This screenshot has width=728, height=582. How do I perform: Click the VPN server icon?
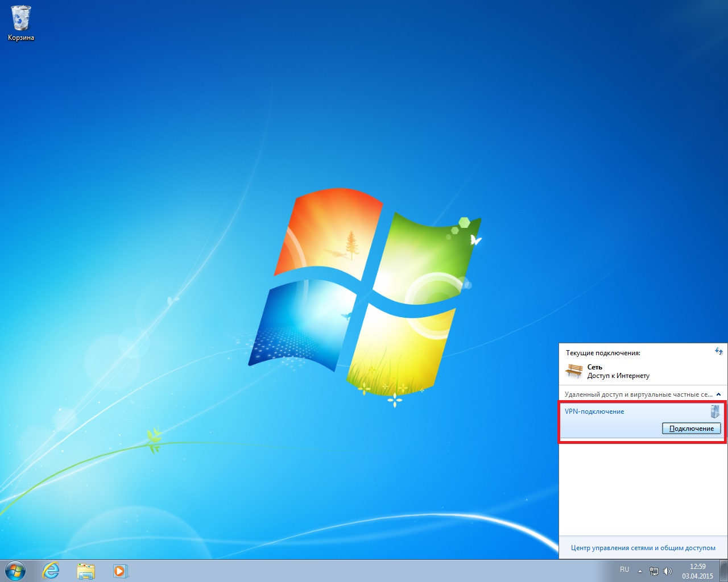tap(715, 411)
